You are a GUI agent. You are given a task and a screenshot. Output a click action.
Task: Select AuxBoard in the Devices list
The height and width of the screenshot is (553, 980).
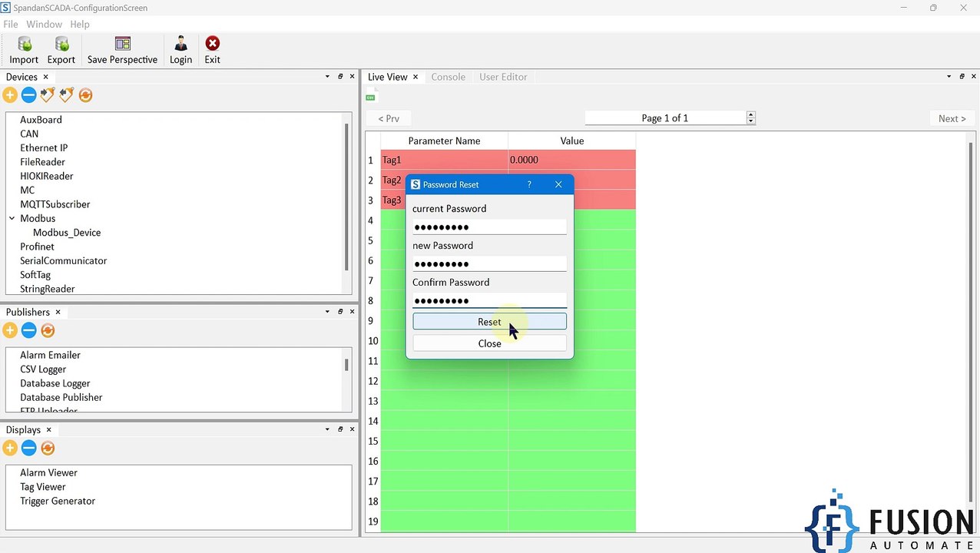pyautogui.click(x=41, y=120)
